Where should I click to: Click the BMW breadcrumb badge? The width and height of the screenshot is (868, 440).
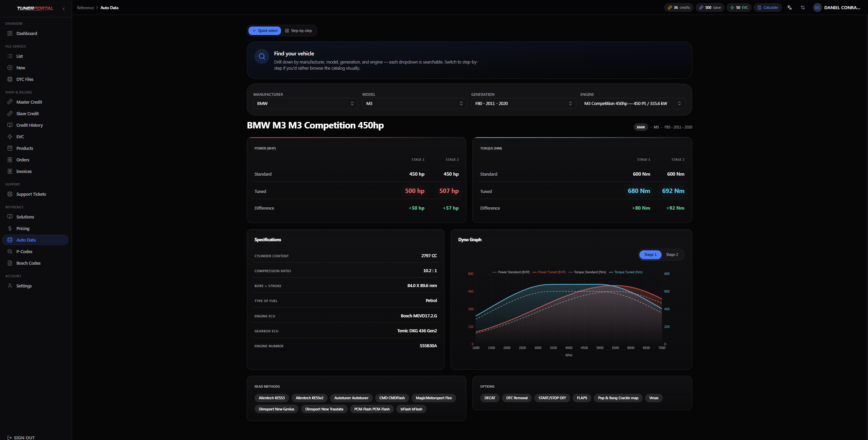click(641, 127)
